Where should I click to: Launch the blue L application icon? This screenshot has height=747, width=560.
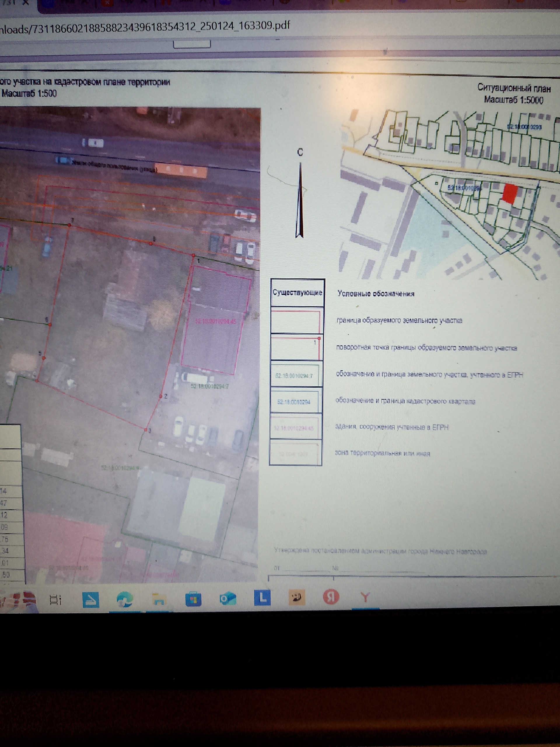click(262, 598)
